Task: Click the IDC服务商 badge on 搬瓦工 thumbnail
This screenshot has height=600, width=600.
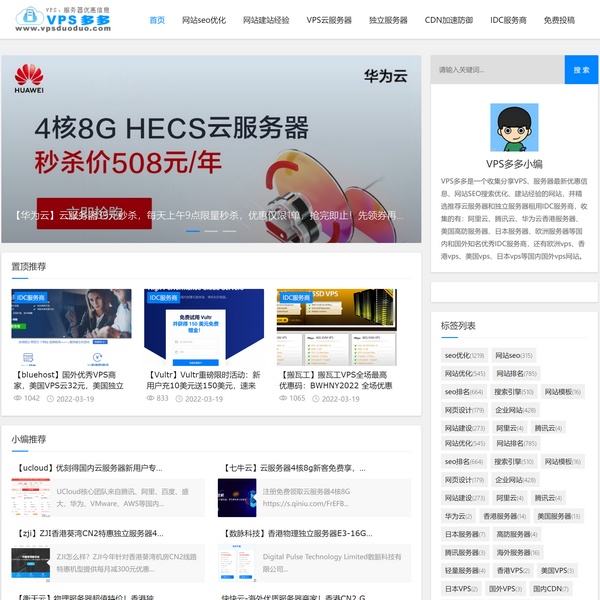Action: [x=295, y=297]
